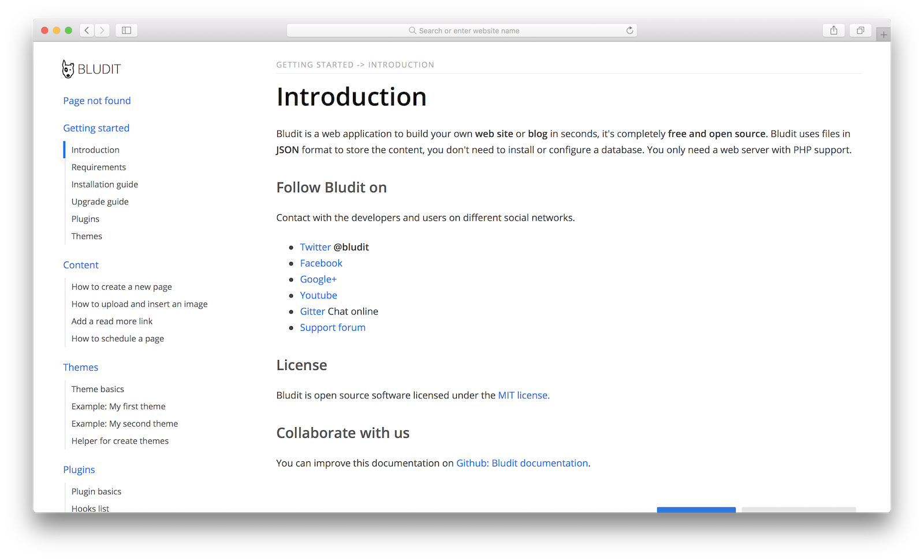Select Introduction in the sidebar
The width and height of the screenshot is (924, 560).
pos(95,150)
